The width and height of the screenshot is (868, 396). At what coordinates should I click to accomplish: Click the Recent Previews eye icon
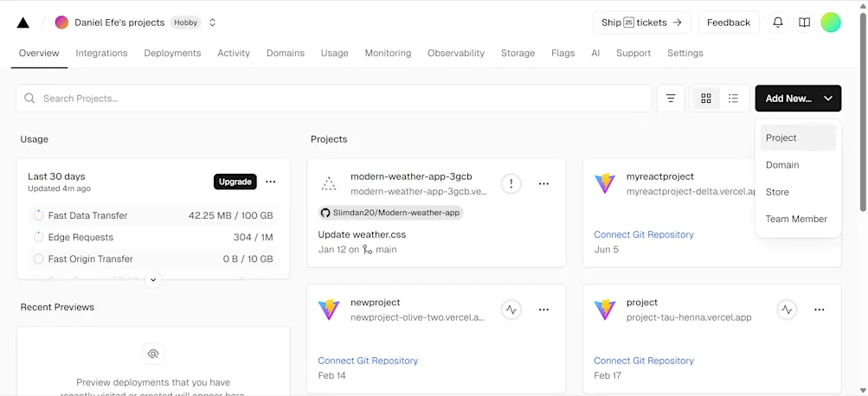click(153, 354)
